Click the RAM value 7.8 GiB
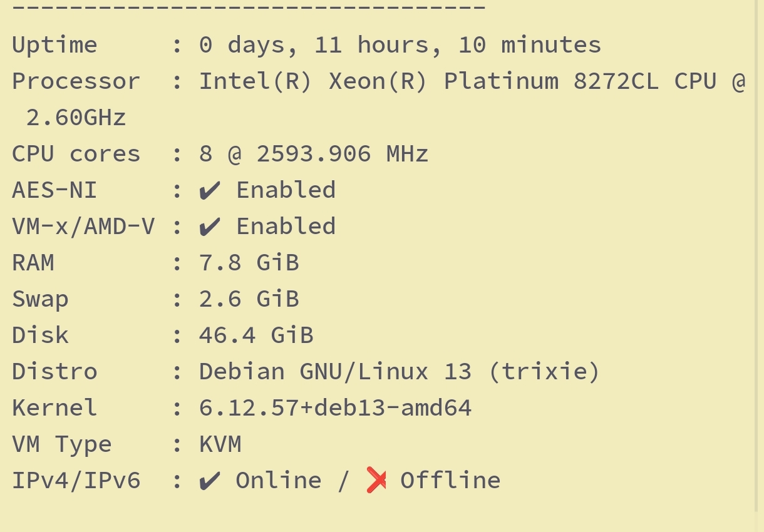Image resolution: width=764 pixels, height=532 pixels. tap(249, 263)
